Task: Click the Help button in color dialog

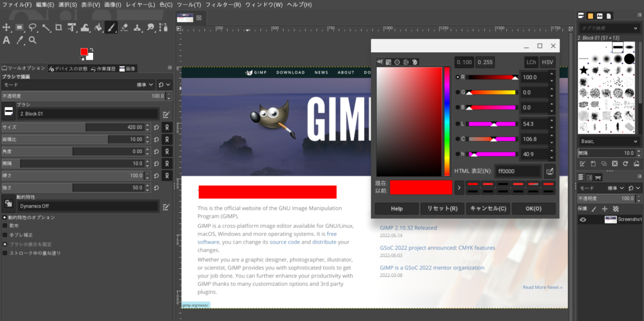Action: 397,208
